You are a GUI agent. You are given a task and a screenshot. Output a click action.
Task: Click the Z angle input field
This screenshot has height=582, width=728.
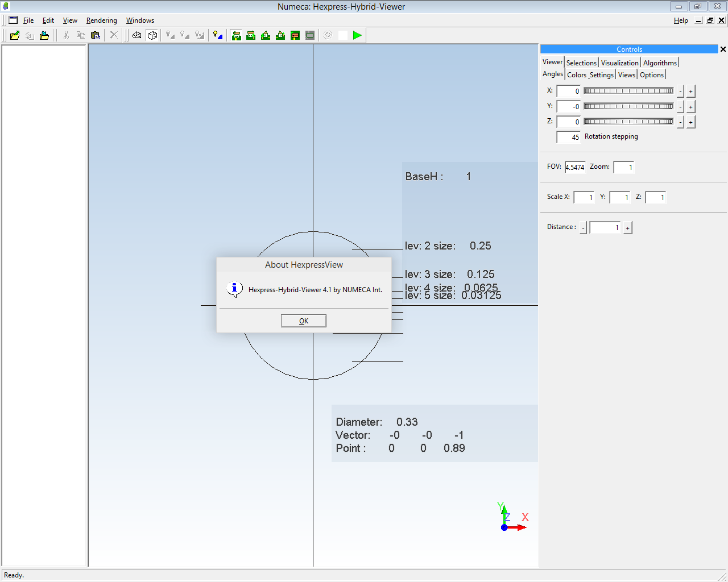[x=568, y=122]
